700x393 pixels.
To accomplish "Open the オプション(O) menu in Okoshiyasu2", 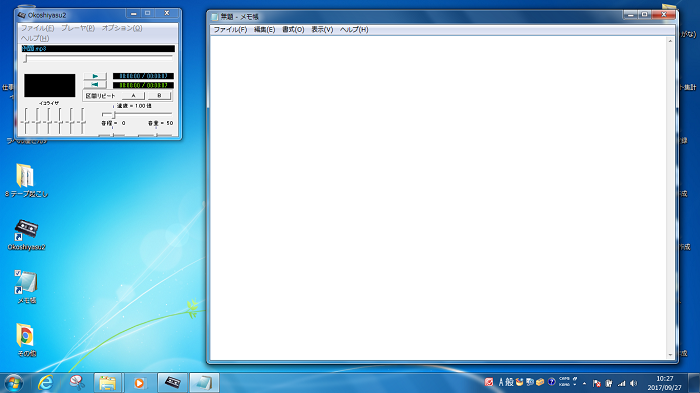I will pyautogui.click(x=122, y=28).
